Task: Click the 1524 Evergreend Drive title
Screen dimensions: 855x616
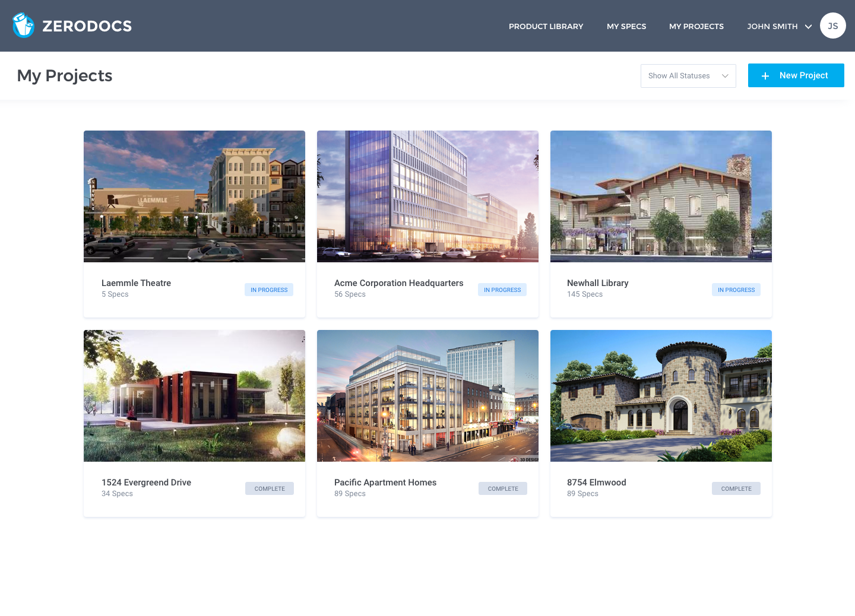Action: [x=146, y=482]
